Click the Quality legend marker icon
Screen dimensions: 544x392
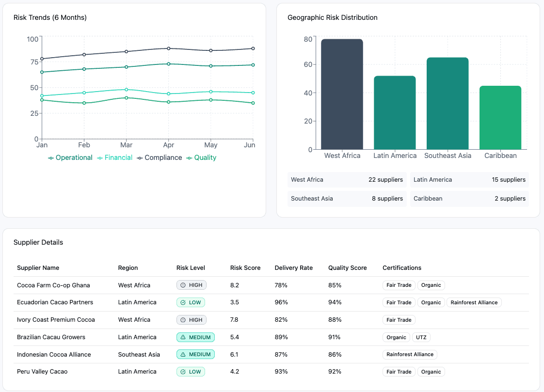coord(189,158)
